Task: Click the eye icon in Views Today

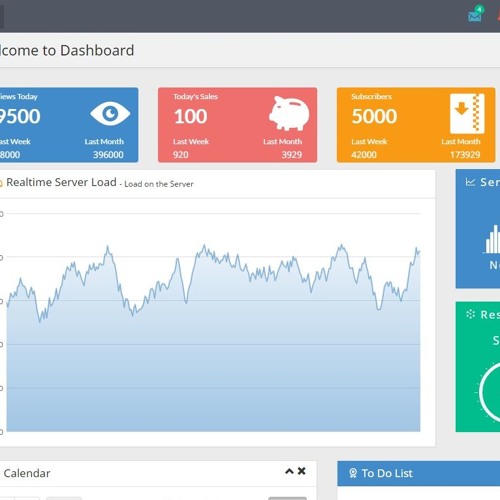Action: coord(110,114)
